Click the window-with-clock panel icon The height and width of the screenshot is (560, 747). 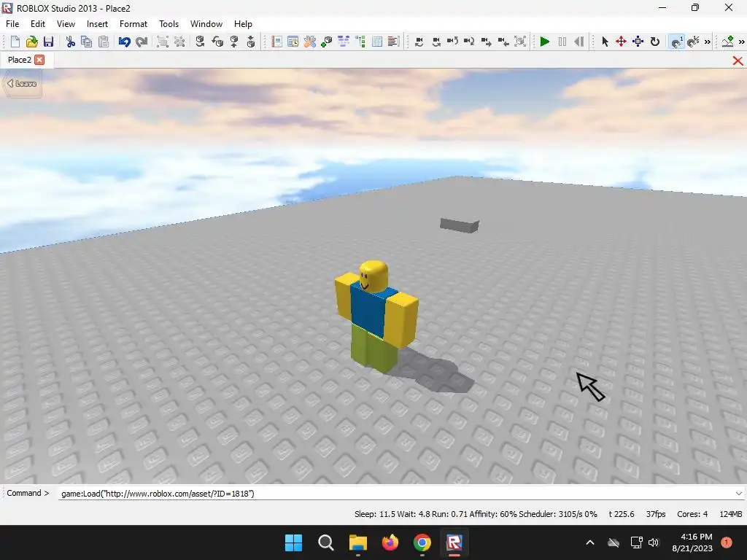[x=293, y=42]
